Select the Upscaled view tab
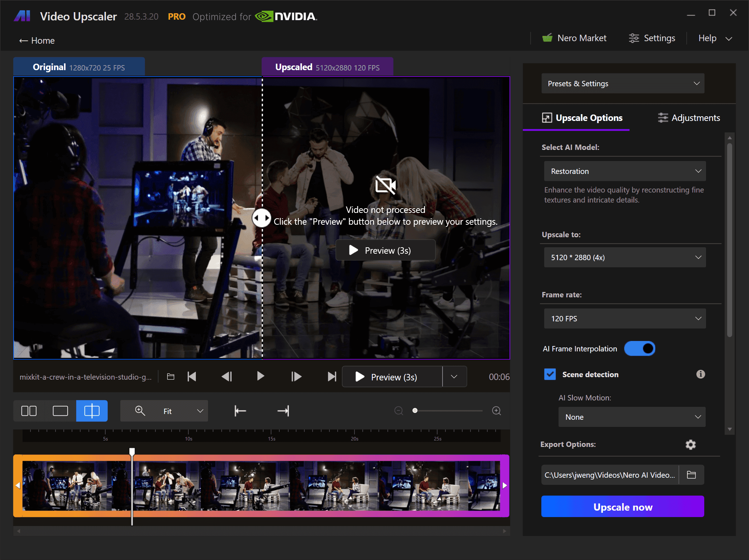Viewport: 749px width, 560px height. 327,67
